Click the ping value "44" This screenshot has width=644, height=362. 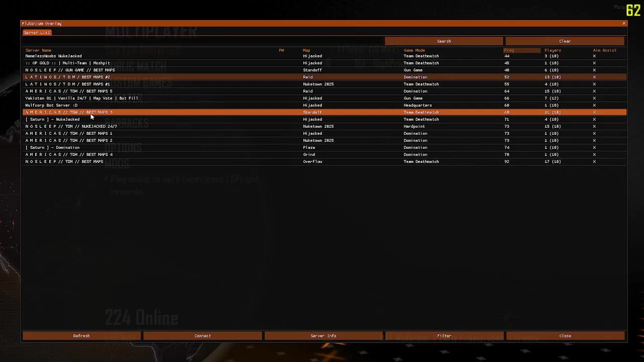(507, 56)
